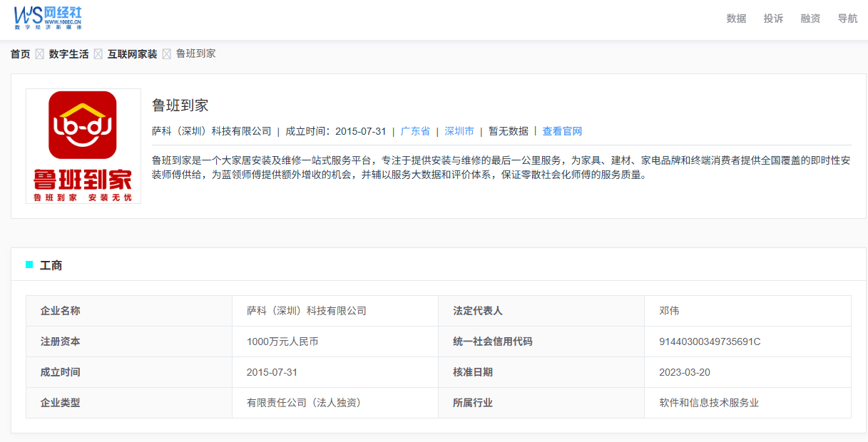Open 互联网家装 breadcrumb link
Image resolution: width=868 pixels, height=442 pixels.
click(x=132, y=54)
